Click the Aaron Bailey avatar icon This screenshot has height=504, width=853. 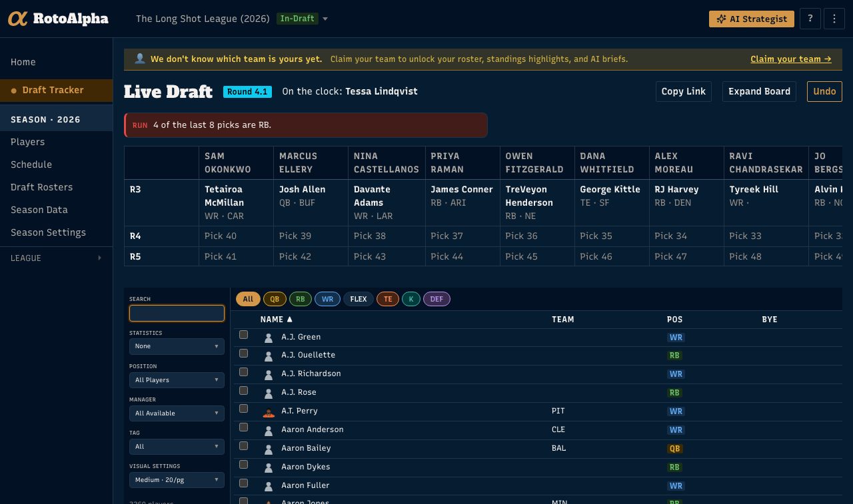tap(269, 449)
